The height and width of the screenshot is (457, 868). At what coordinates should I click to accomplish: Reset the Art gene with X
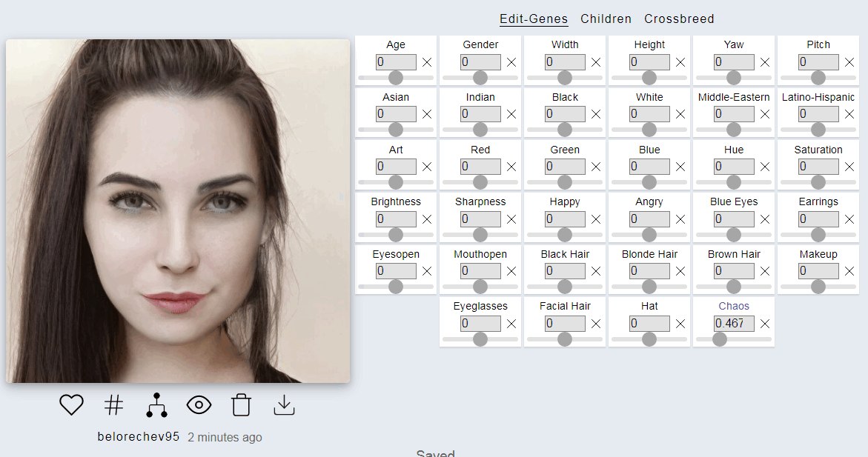click(427, 167)
